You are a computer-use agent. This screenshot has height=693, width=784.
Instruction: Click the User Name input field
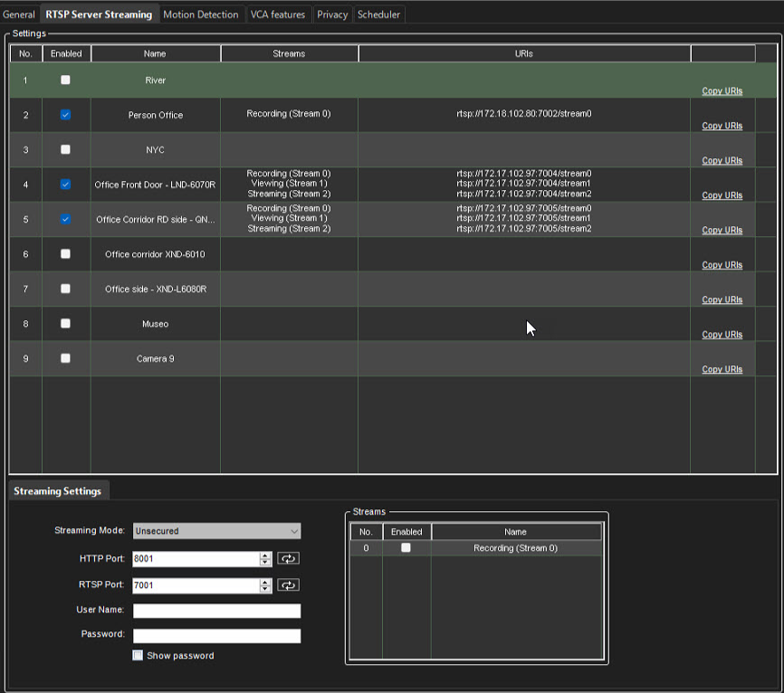216,611
